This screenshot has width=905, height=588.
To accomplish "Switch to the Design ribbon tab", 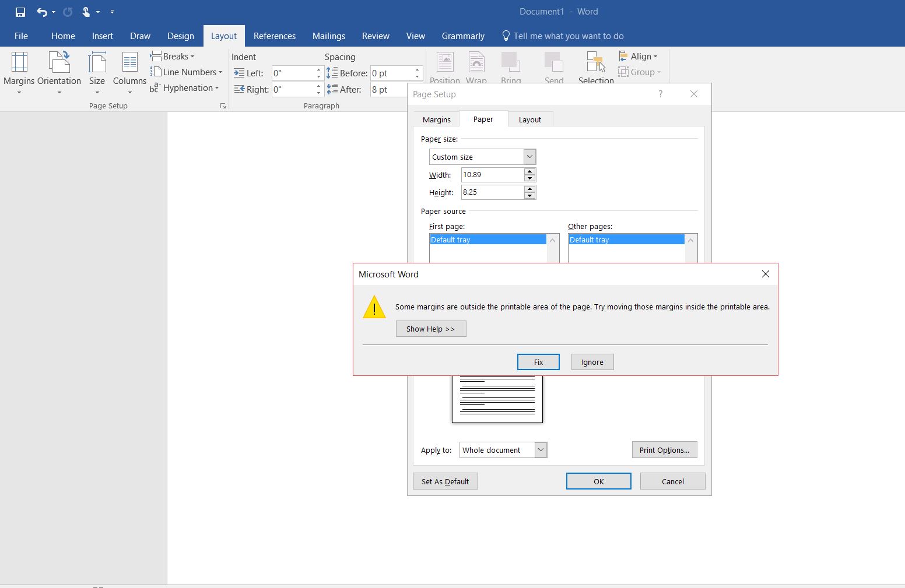I will [181, 36].
